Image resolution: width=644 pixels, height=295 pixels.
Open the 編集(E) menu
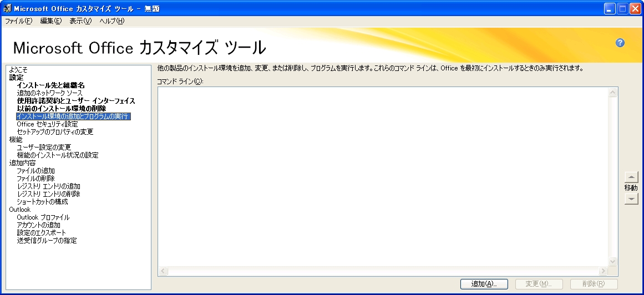50,21
